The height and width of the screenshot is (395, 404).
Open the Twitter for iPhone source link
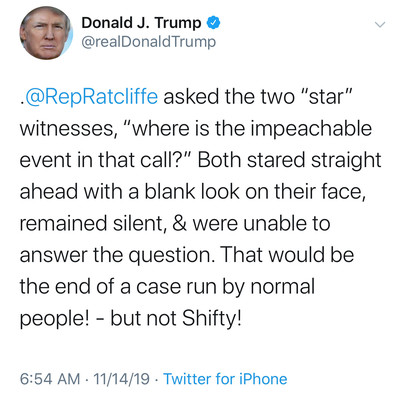pos(225,379)
